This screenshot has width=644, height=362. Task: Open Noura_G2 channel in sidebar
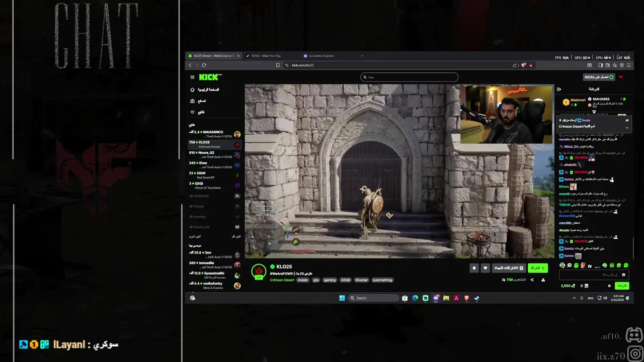[x=215, y=155]
